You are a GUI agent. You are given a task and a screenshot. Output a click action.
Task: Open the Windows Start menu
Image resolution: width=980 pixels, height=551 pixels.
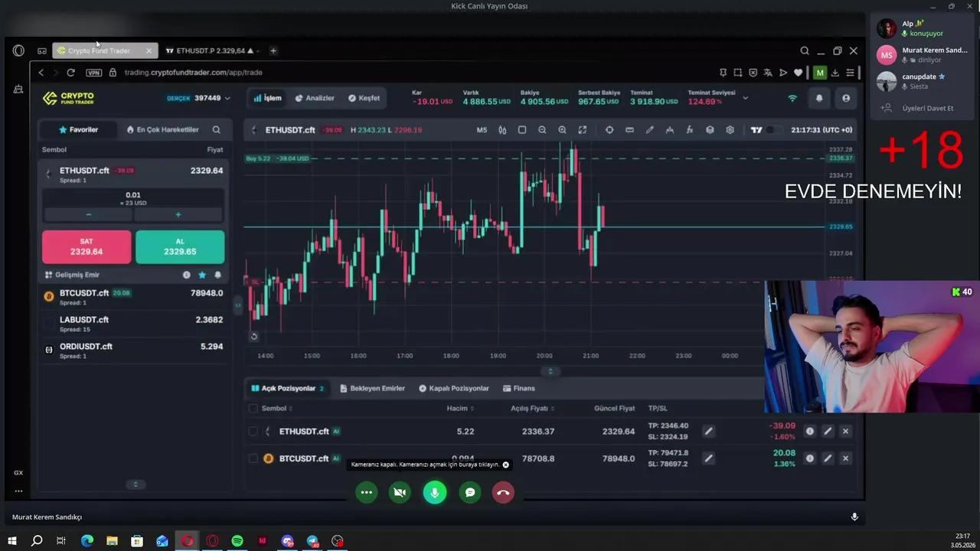point(11,541)
